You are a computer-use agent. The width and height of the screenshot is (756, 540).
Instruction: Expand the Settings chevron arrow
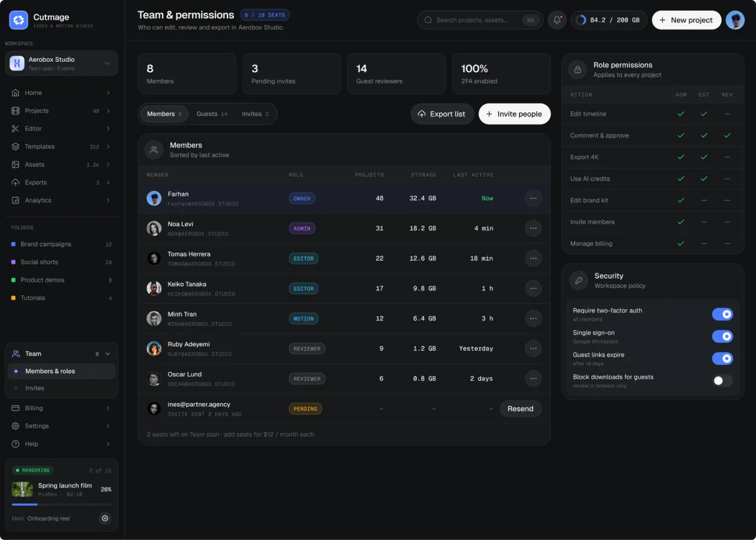point(108,426)
